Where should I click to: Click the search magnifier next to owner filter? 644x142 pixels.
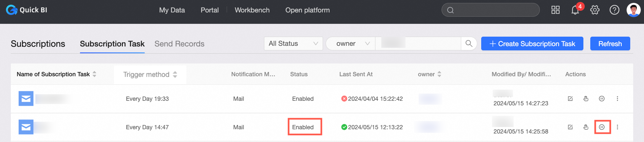coord(469,44)
